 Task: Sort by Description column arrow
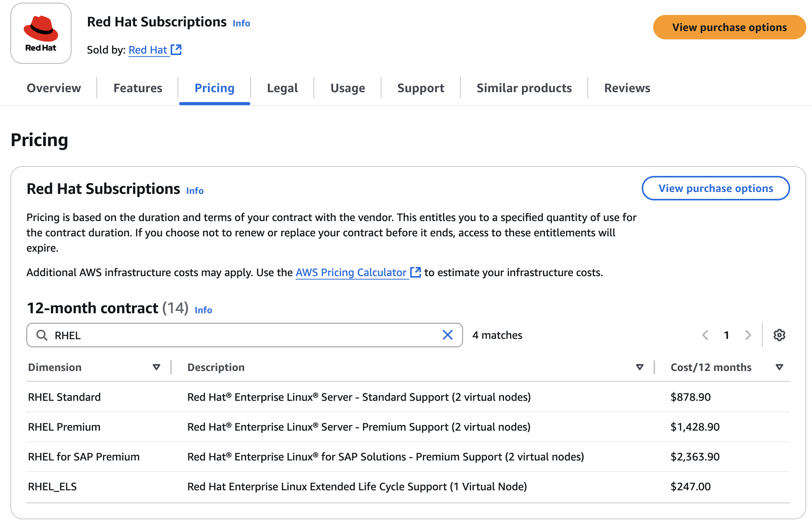(x=639, y=367)
